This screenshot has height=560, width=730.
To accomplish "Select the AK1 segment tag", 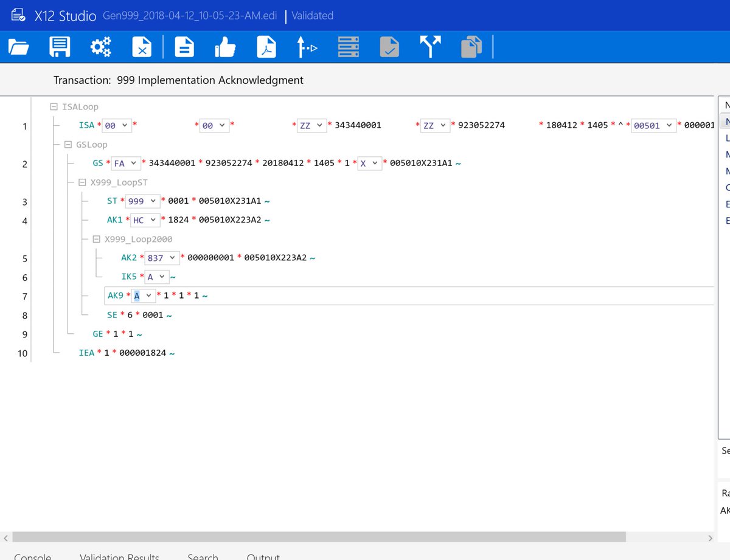I will point(114,220).
